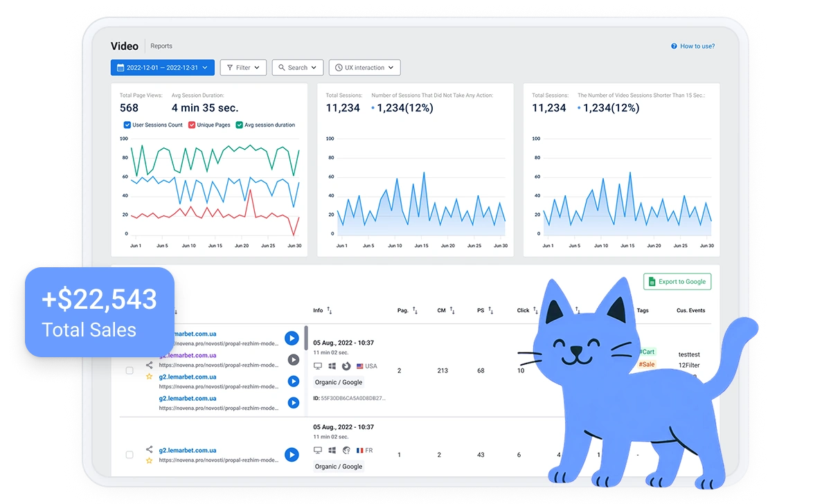Sort table by CM column arrows
This screenshot has width=831, height=504.
tap(452, 311)
